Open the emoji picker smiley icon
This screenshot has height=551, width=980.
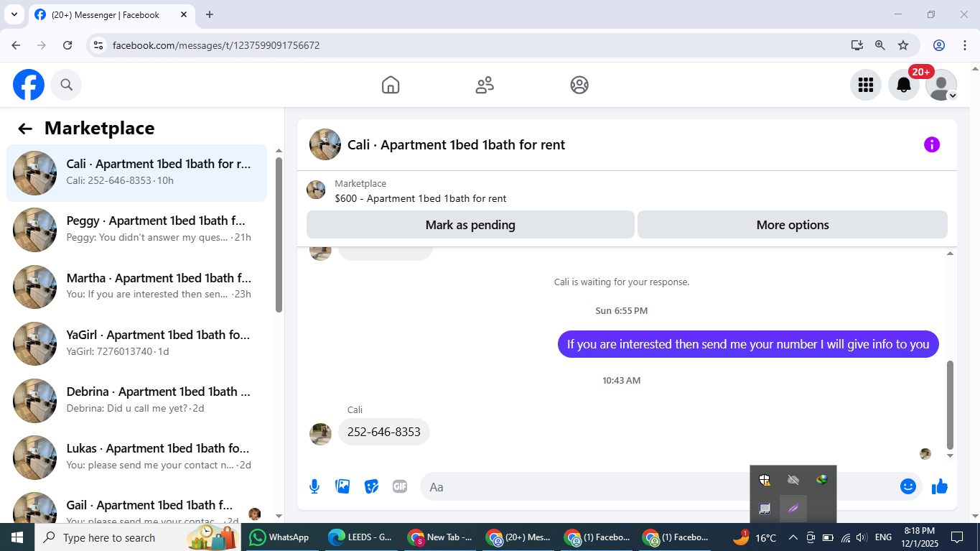point(908,486)
